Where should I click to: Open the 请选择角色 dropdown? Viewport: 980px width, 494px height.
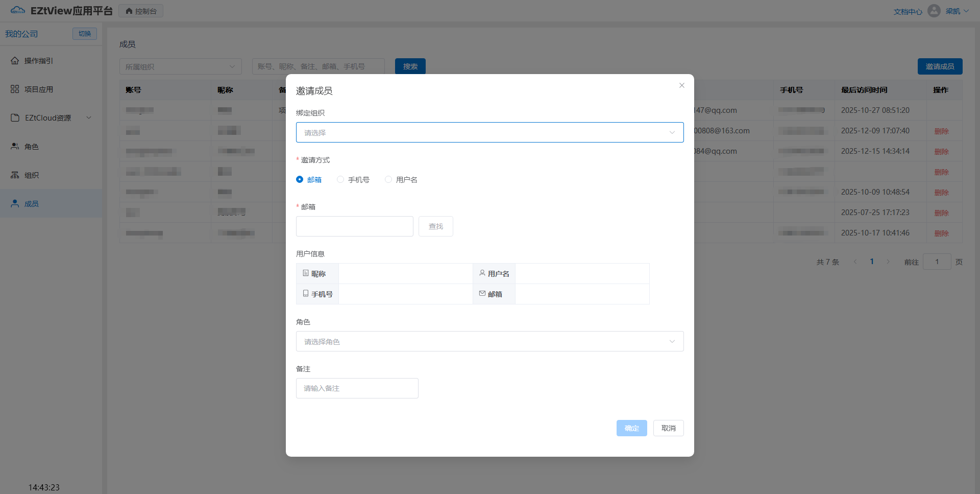(489, 341)
